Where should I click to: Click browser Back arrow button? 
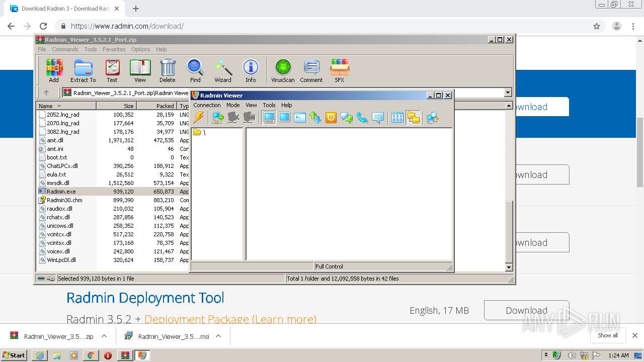click(x=11, y=26)
